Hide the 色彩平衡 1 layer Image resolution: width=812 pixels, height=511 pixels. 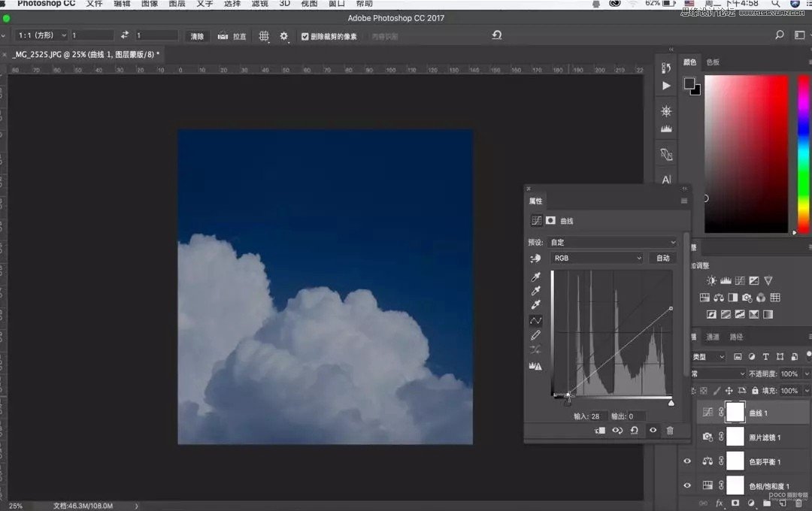pos(687,461)
